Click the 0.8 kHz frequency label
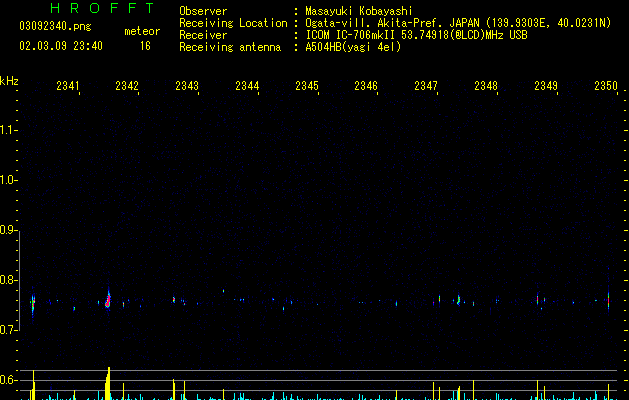629x400 pixels. coord(7,280)
